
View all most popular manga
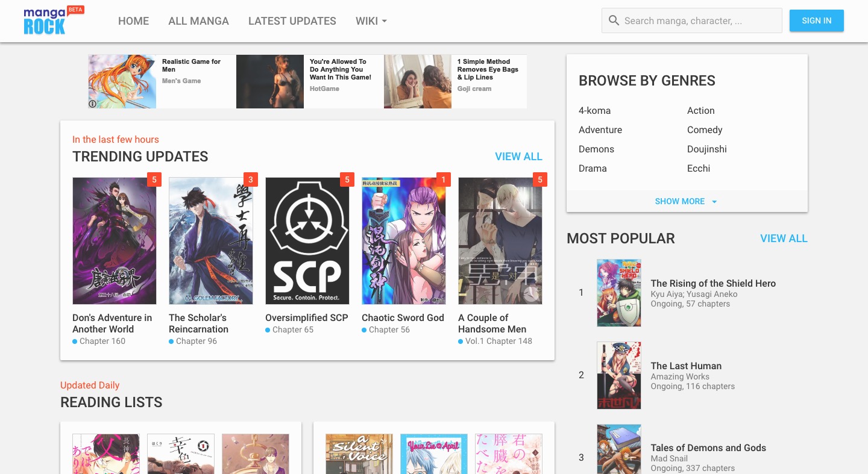[x=784, y=239]
